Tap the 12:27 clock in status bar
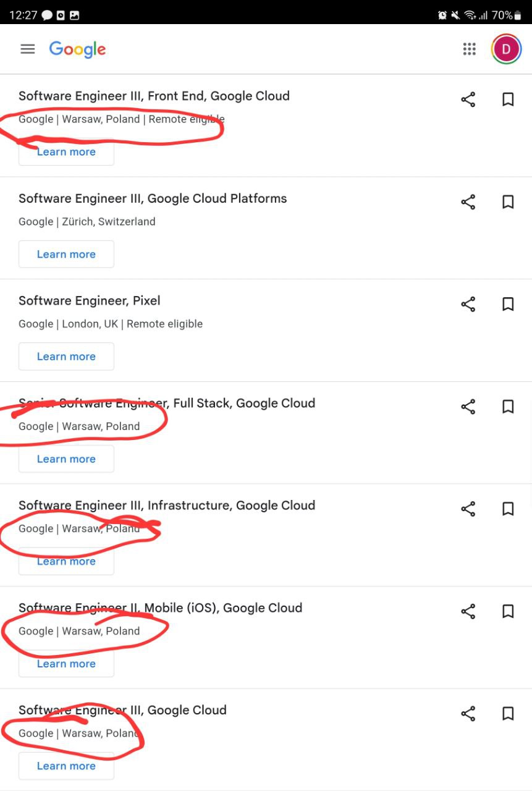This screenshot has width=532, height=791. [x=23, y=15]
